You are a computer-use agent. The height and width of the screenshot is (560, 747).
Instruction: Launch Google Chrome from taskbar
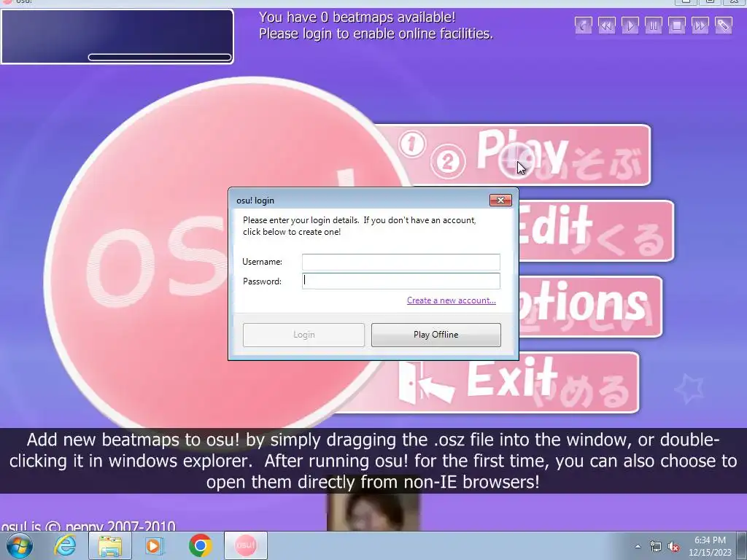point(200,545)
